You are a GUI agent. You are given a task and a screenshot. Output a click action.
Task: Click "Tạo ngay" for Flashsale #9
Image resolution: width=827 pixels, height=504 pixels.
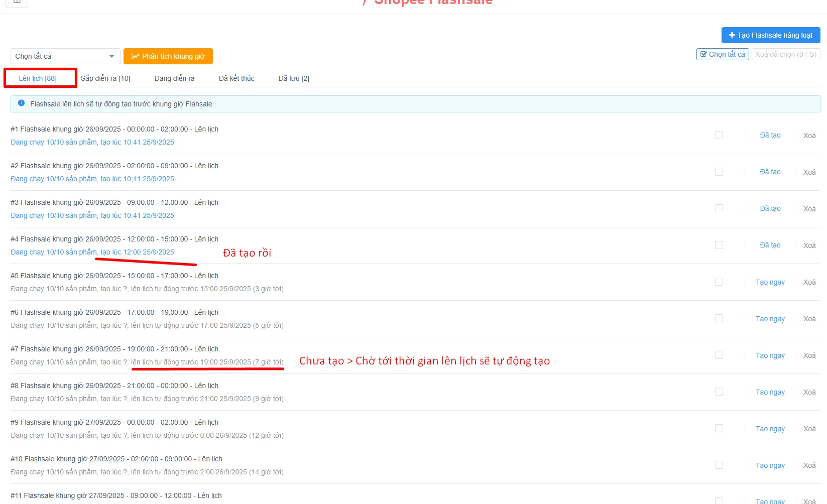click(770, 429)
